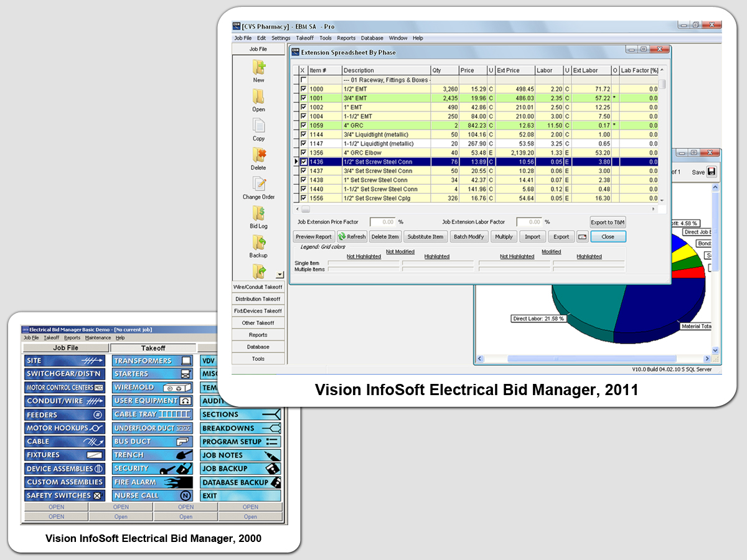Open JOB BACKUP button
Screen dimensions: 747x560
(240, 469)
